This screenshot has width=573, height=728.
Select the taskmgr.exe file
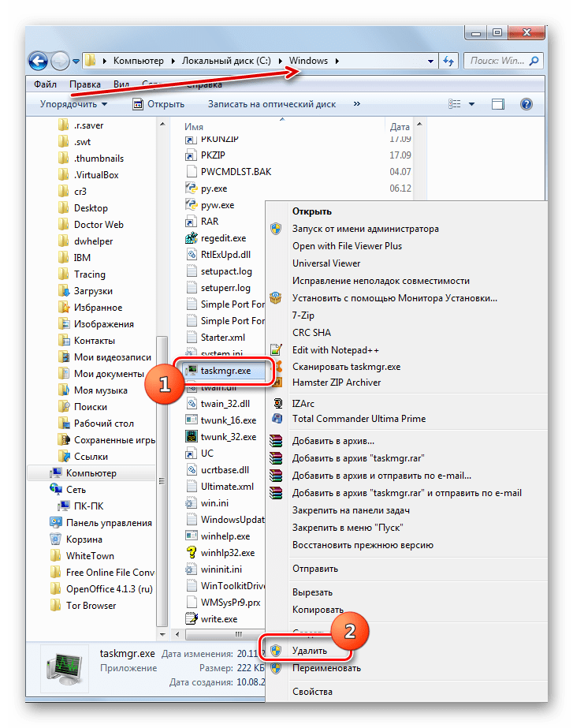click(225, 371)
